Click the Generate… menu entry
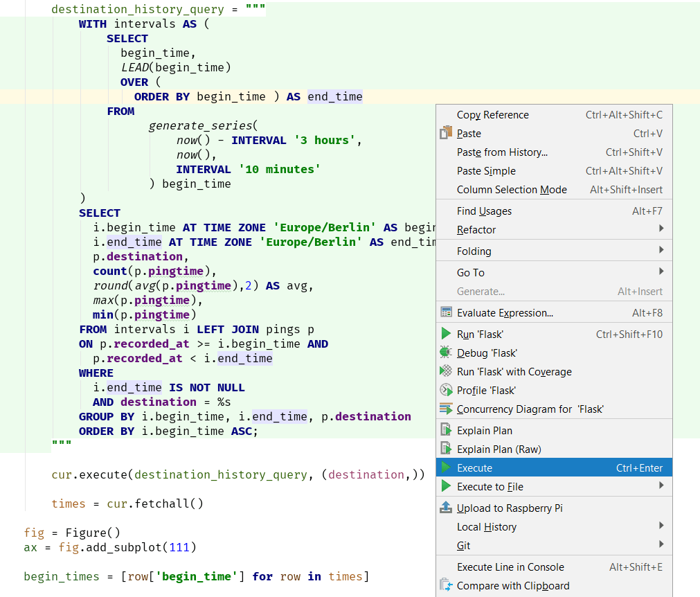Screen dimensions: 700x597 (x=554, y=292)
